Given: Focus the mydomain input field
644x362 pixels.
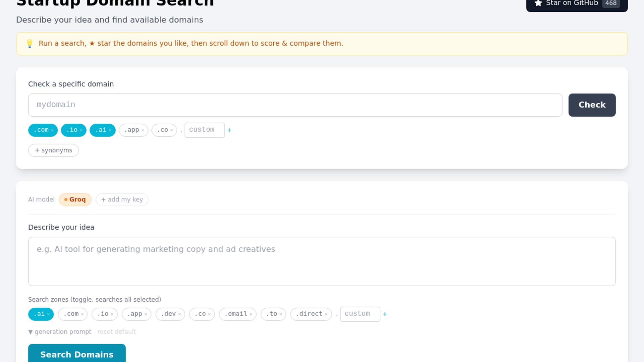Looking at the screenshot, I should coord(295,105).
